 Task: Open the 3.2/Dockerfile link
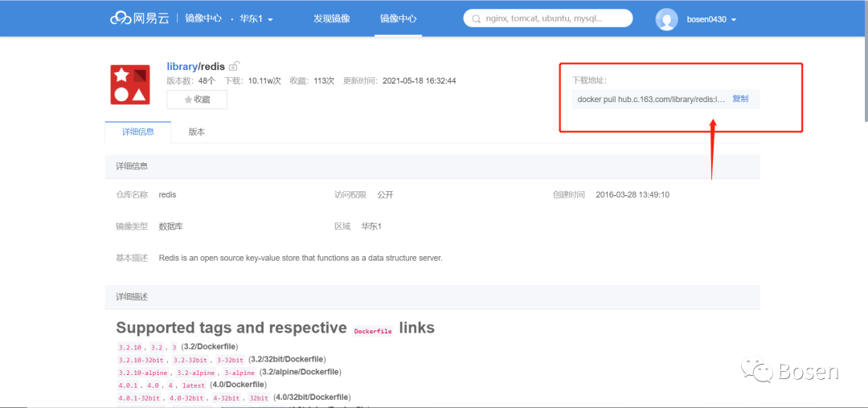tap(211, 347)
